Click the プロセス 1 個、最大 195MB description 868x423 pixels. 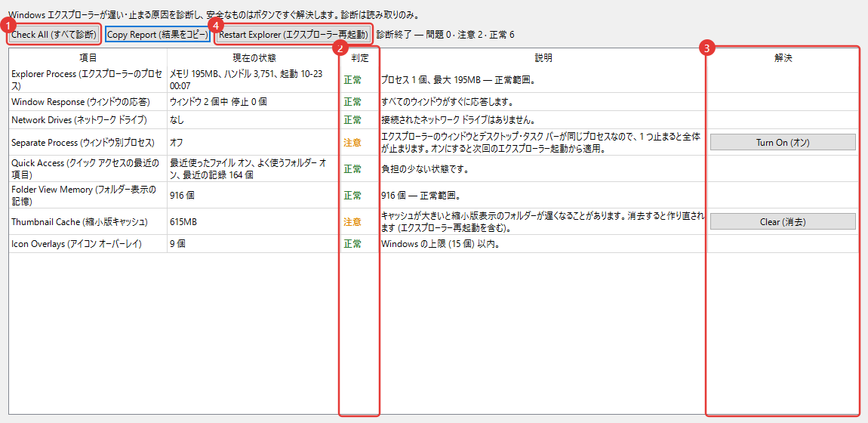click(458, 80)
